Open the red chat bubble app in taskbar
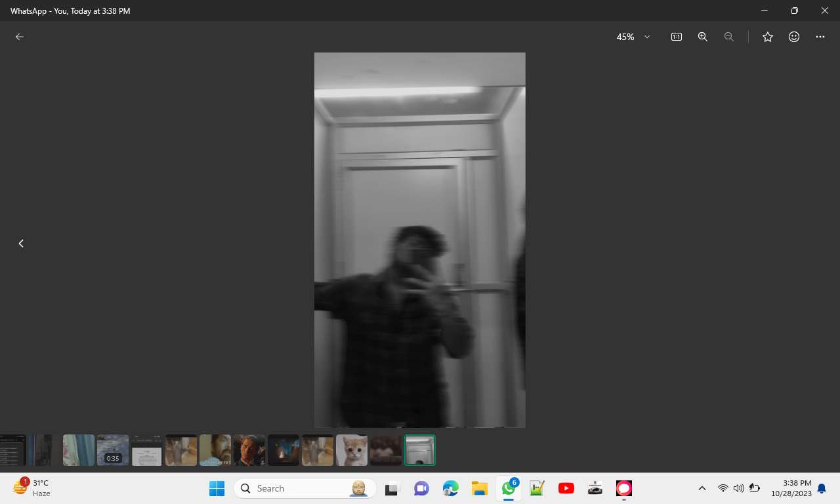This screenshot has height=504, width=840. [x=624, y=488]
